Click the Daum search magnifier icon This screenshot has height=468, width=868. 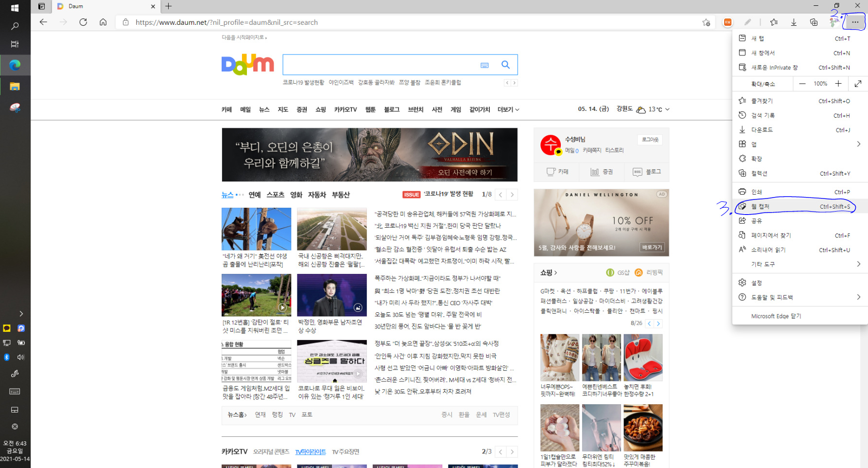pos(505,65)
